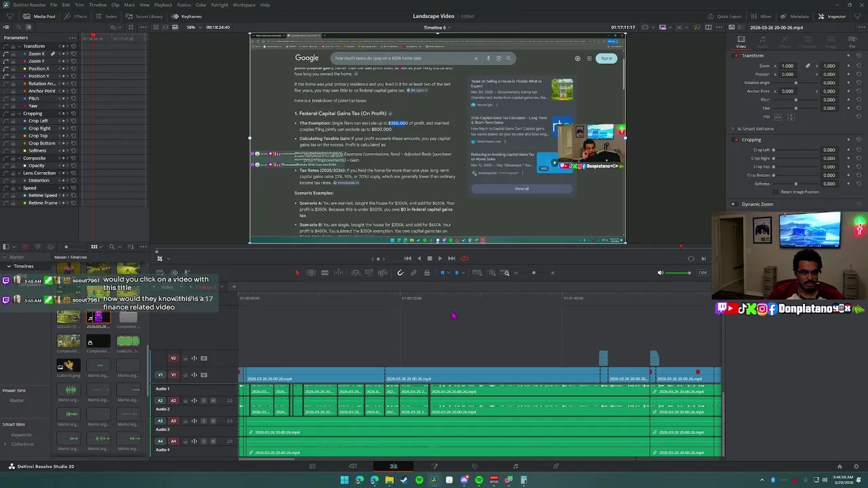Open the Audio tab in Inspector

(763, 41)
